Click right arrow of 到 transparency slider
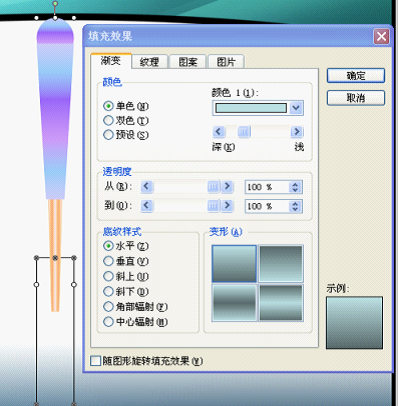 (228, 206)
